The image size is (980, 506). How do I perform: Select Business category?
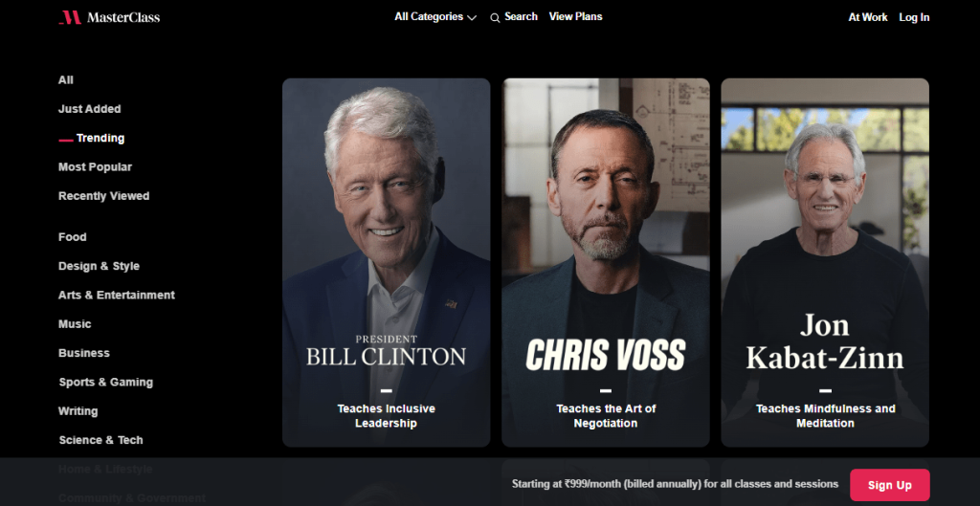point(84,353)
